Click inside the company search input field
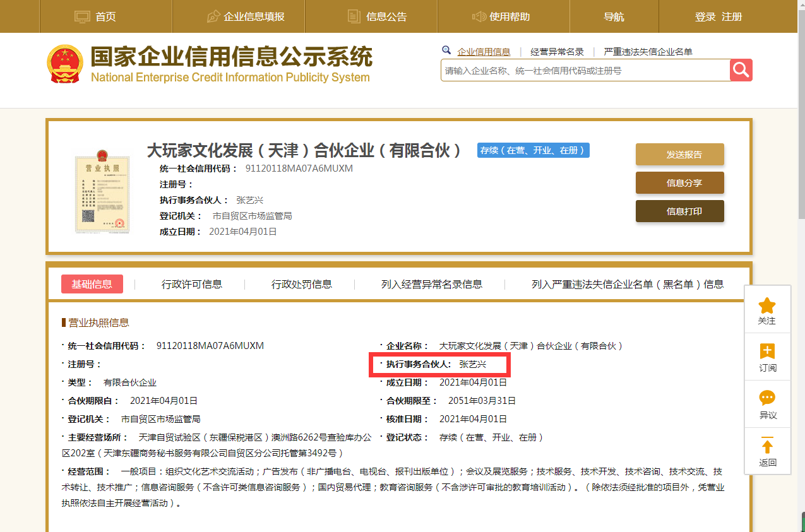The image size is (805, 532). 581,70
